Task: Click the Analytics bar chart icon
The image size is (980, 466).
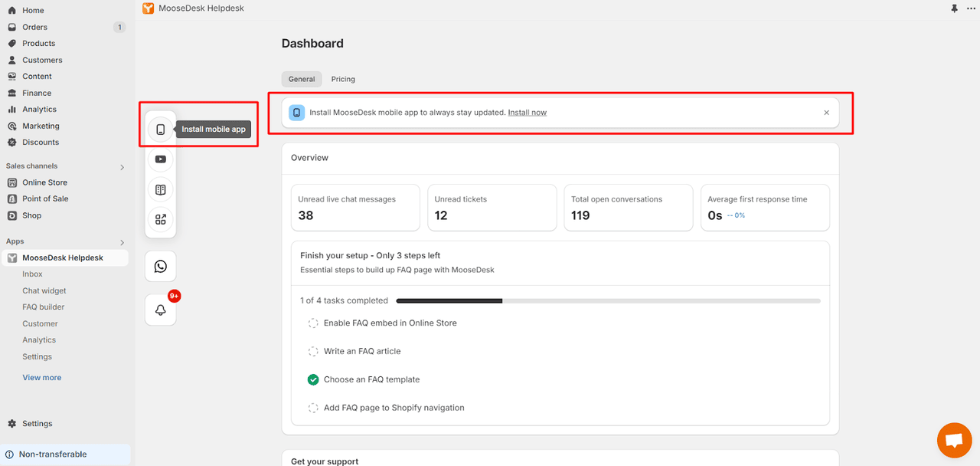Action: click(12, 109)
